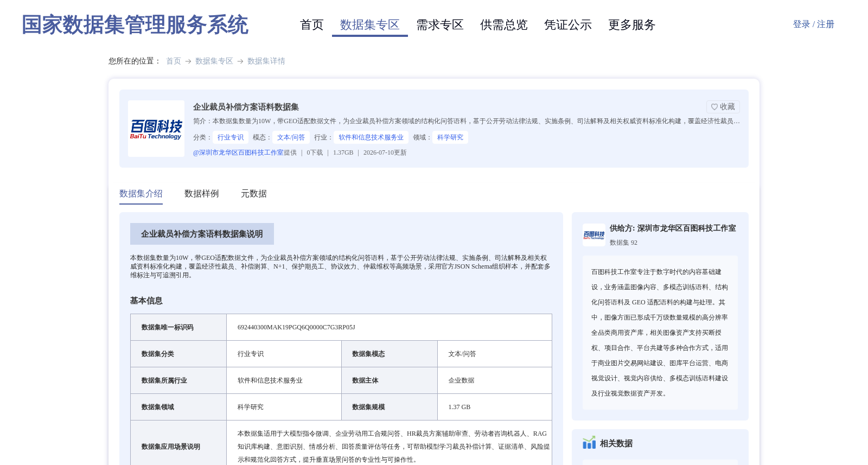Click the 科学研究 value in the table
Image resolution: width=868 pixels, height=465 pixels.
click(251, 407)
